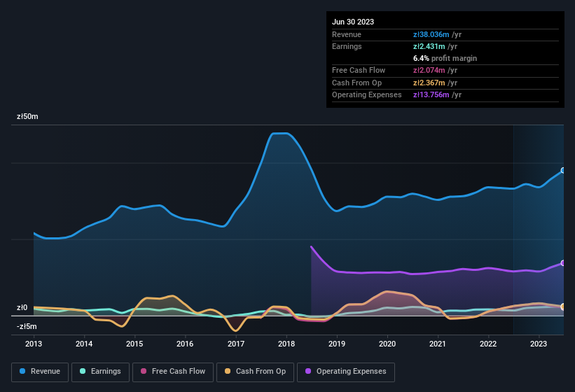Select the 2018 label on the x-axis
Viewport: 575px width, 392px height.
[286, 344]
